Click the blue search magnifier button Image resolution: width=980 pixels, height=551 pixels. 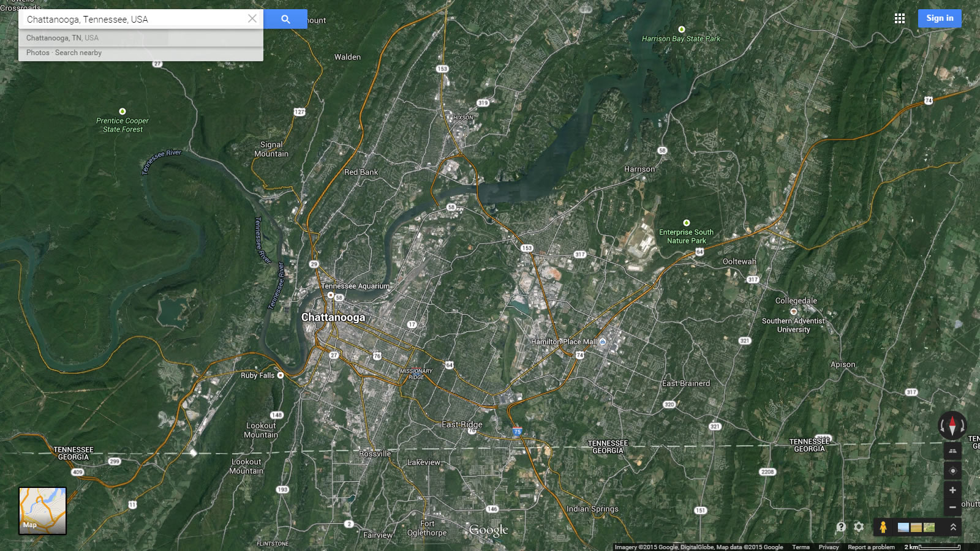pyautogui.click(x=285, y=19)
